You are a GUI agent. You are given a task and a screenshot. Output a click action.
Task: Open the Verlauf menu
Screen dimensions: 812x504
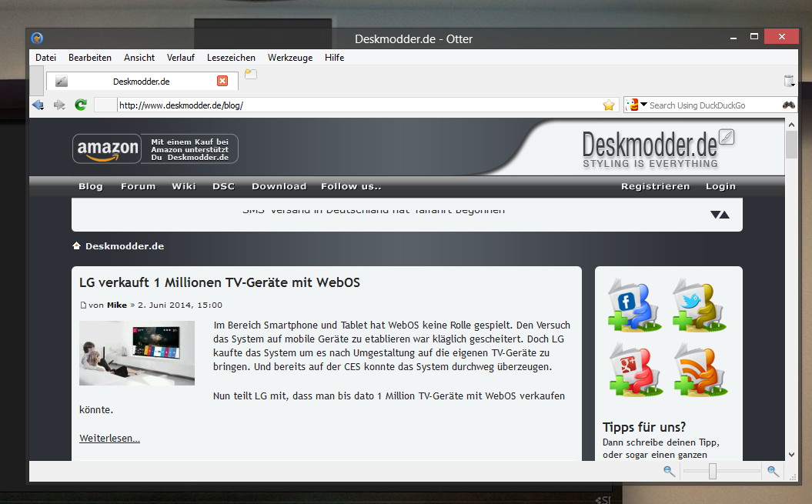pos(181,58)
